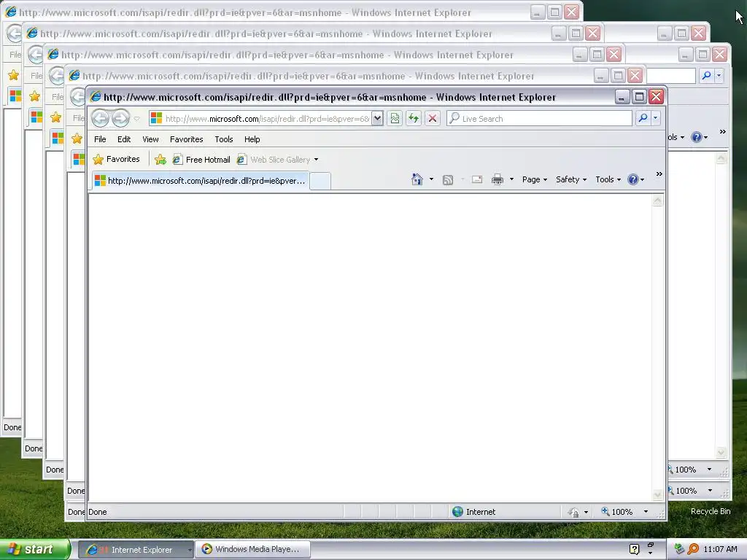Screen dimensions: 747x560
Task: Click the help balloon icon in taskbar
Action: click(634, 550)
